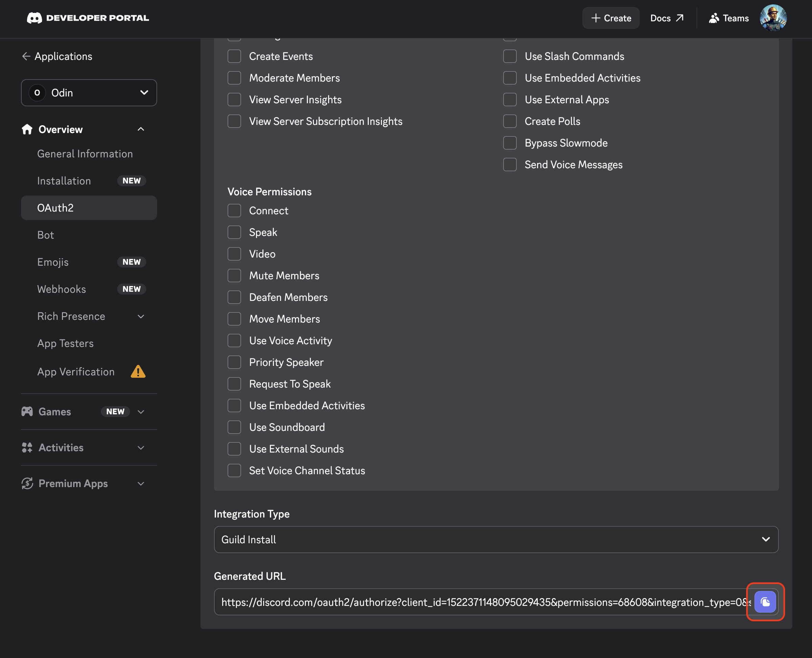Enable the Move Members permission
The height and width of the screenshot is (658, 812).
234,319
